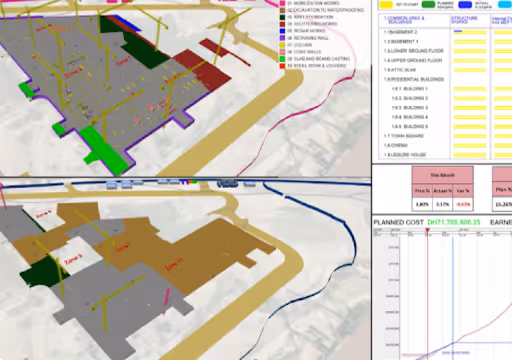Click the brown Excavation to Waterproofing swatch
The height and width of the screenshot is (360, 512).
pos(282,10)
